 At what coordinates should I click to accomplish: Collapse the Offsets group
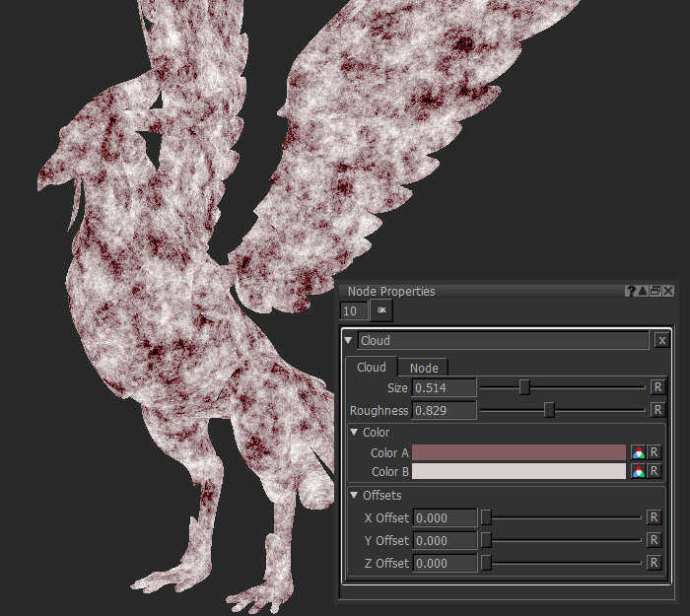tap(355, 496)
